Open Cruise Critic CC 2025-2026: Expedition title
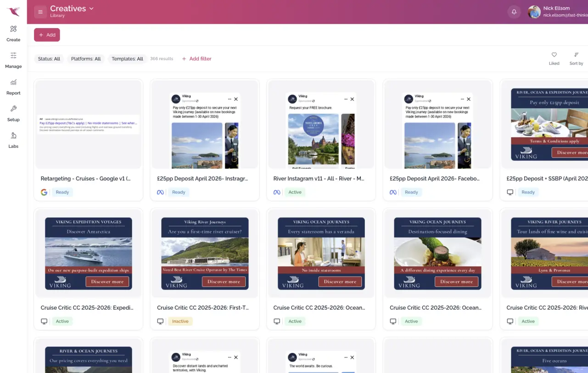 pos(86,308)
